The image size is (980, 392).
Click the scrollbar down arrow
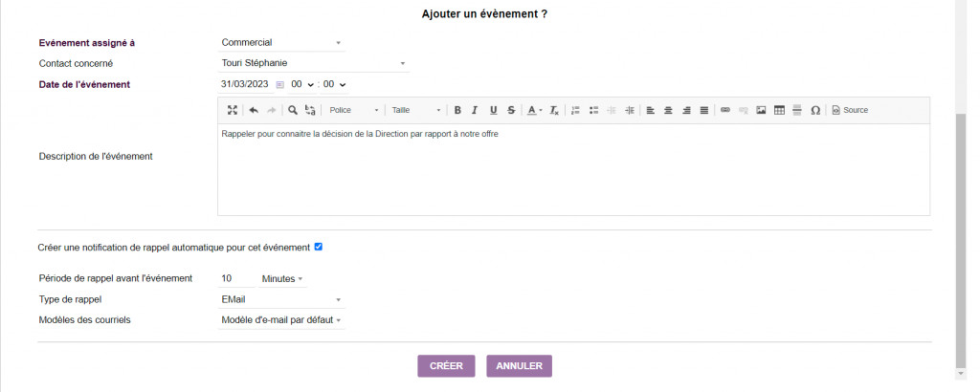pos(961,374)
